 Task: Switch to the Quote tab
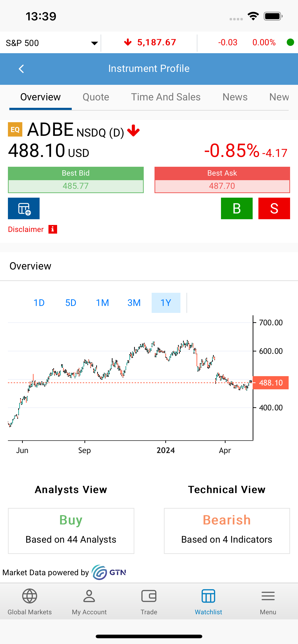tap(96, 97)
